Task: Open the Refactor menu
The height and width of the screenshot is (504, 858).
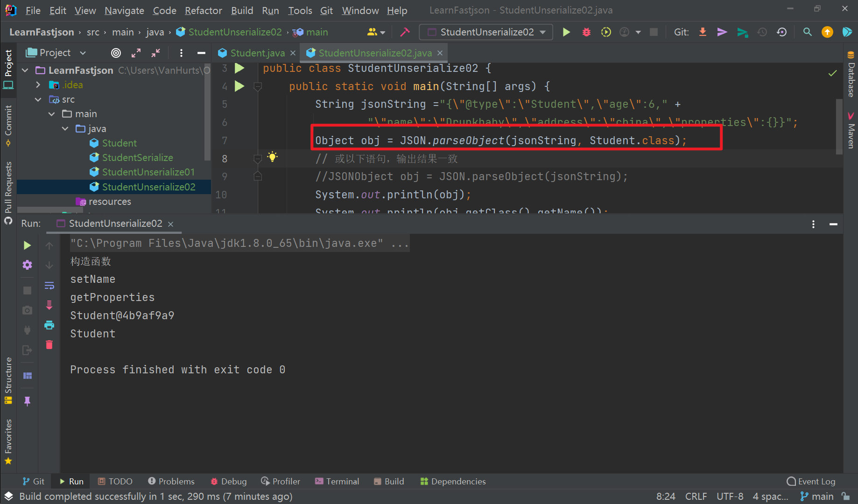Action: [x=203, y=10]
